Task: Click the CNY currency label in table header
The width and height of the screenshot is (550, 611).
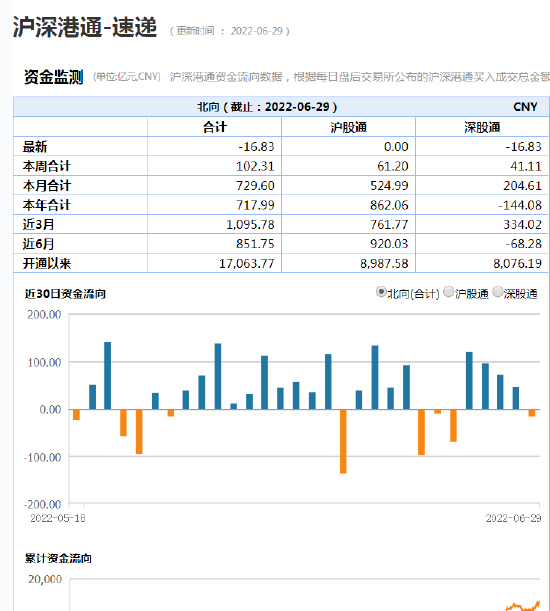Action: click(x=525, y=107)
